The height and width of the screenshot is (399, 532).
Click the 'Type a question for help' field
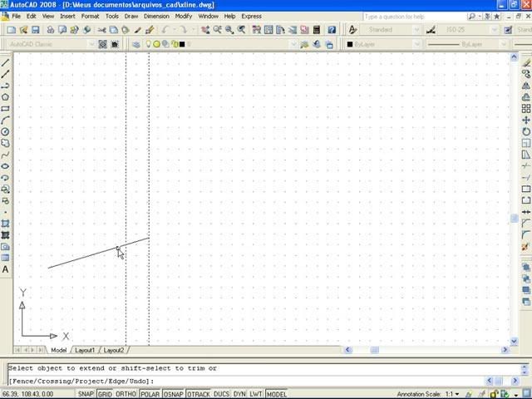(x=414, y=17)
